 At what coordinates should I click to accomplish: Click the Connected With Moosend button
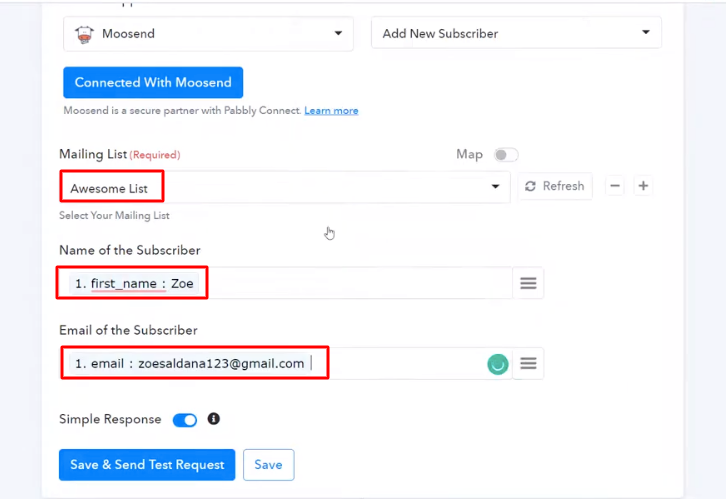click(153, 82)
